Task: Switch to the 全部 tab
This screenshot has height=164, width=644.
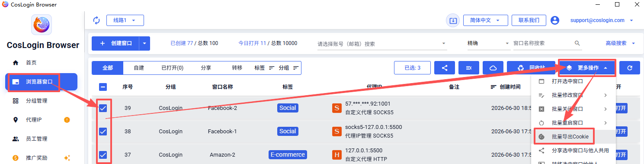Action: [108, 68]
